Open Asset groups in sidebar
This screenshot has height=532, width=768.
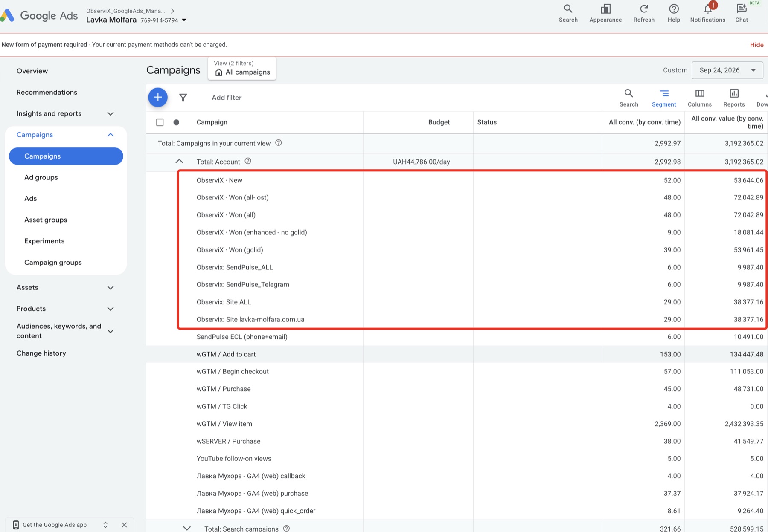click(x=46, y=220)
